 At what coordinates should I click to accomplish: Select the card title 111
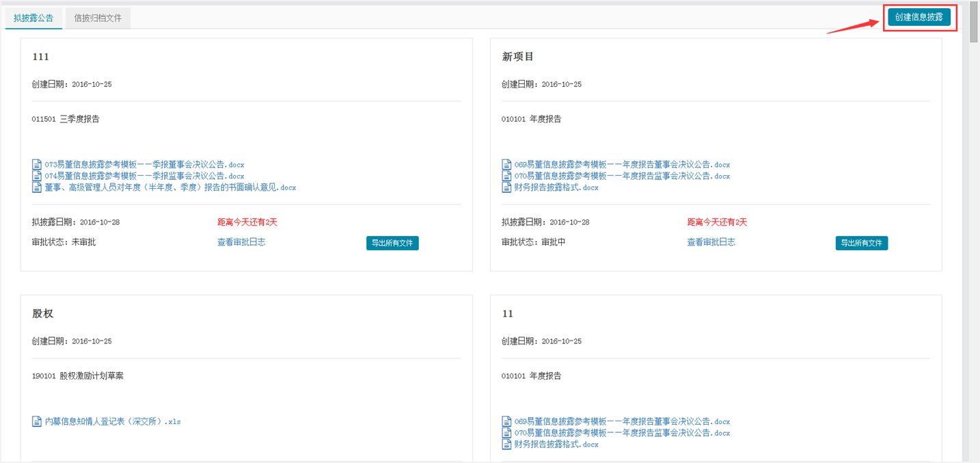41,57
